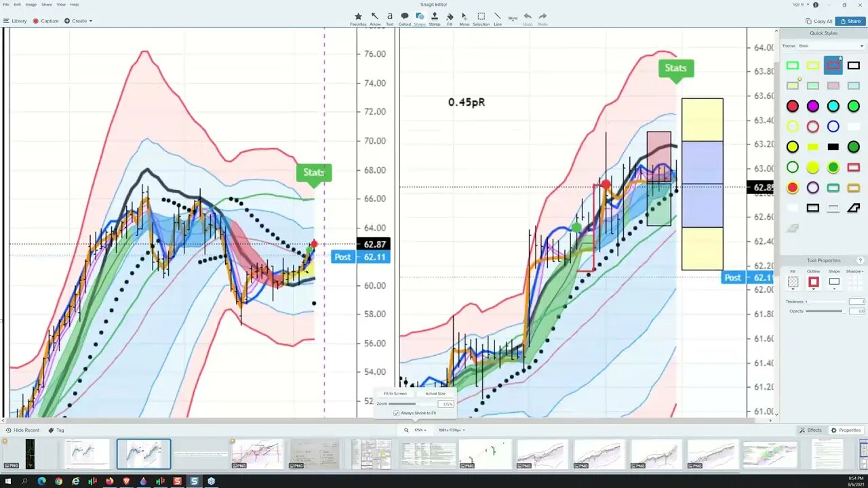Image resolution: width=868 pixels, height=488 pixels.
Task: Select the first thumbnail in tray
Action: pyautogui.click(x=30, y=454)
